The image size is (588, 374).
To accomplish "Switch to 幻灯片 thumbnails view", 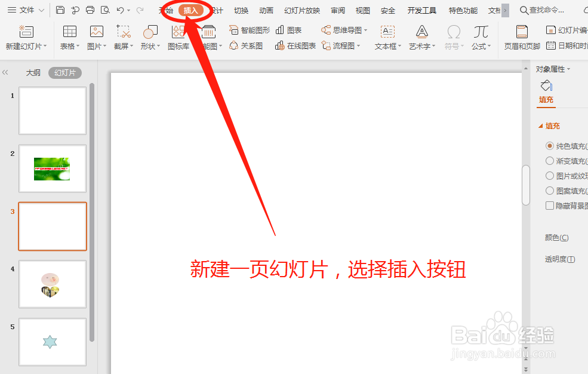I will coord(65,72).
